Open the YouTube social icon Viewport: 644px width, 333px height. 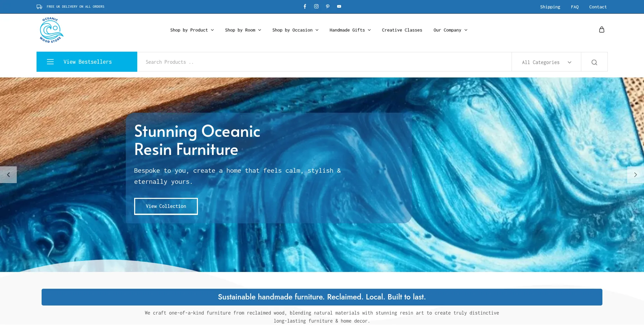pos(339,6)
